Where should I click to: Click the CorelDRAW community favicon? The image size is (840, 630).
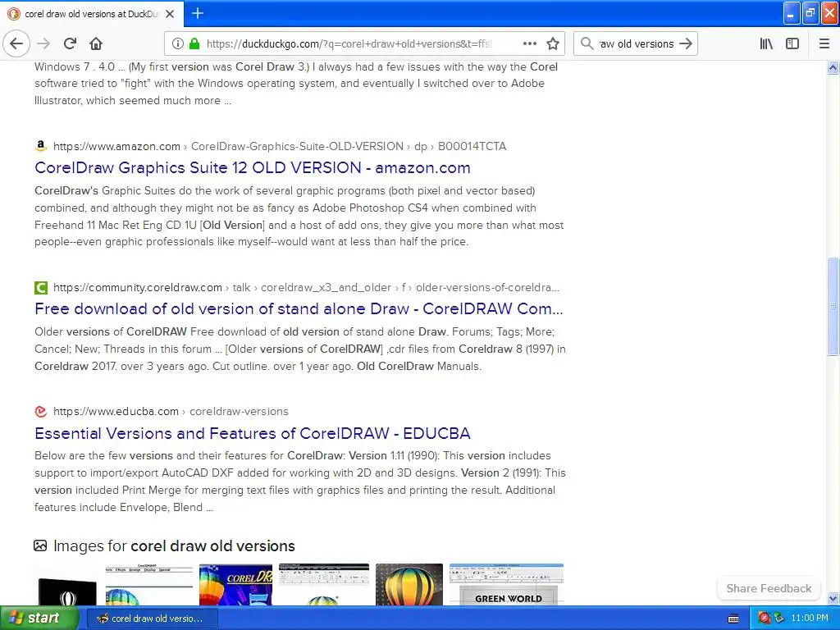point(41,288)
